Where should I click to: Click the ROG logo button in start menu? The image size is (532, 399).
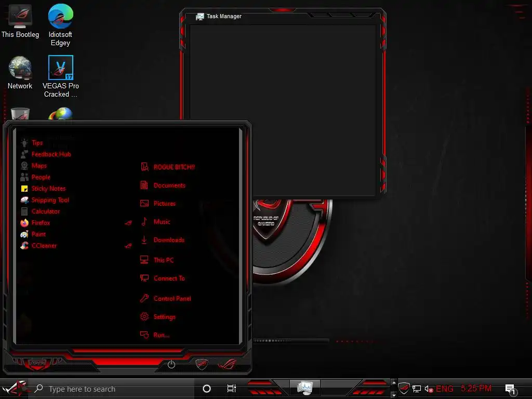point(228,364)
